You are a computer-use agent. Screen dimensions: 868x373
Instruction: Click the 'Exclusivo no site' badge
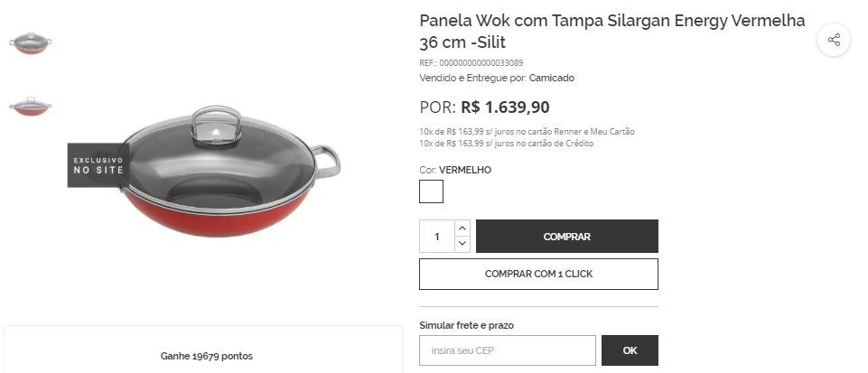(x=98, y=165)
